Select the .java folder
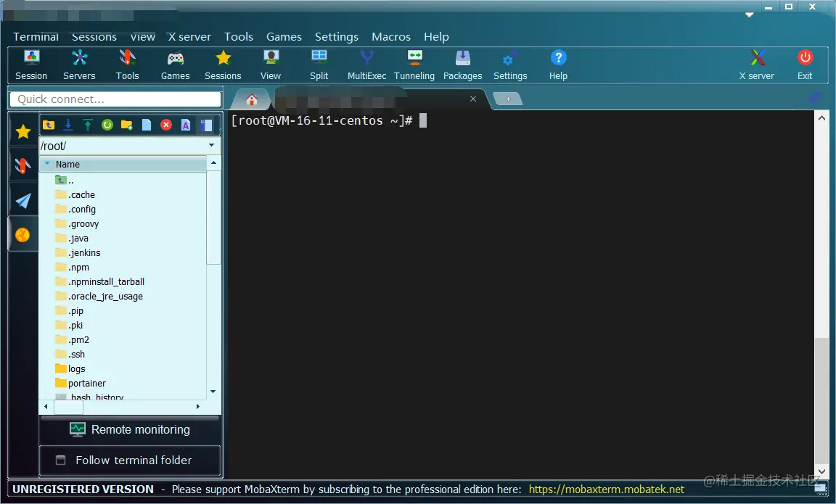Screen dimensions: 836x504 72,238
